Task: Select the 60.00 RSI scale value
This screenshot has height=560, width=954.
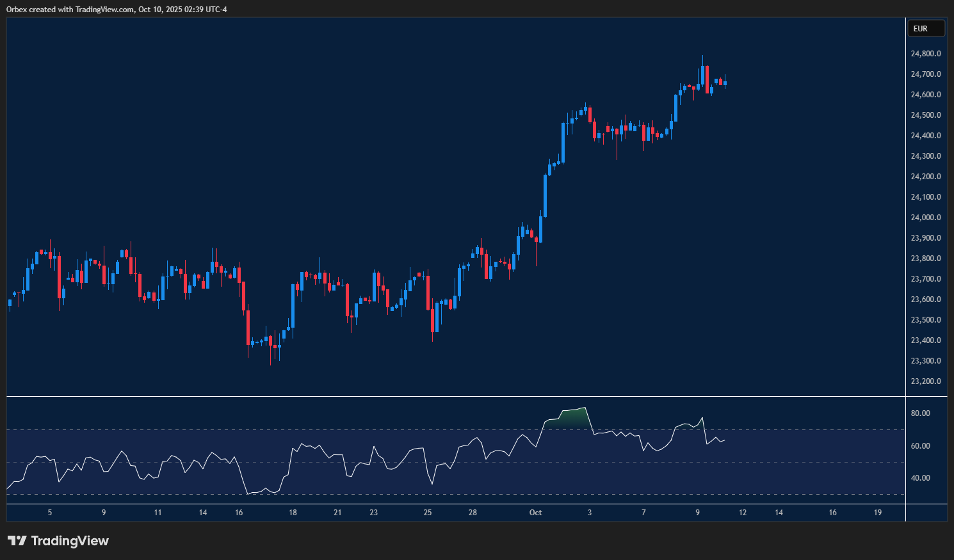Action: 920,446
